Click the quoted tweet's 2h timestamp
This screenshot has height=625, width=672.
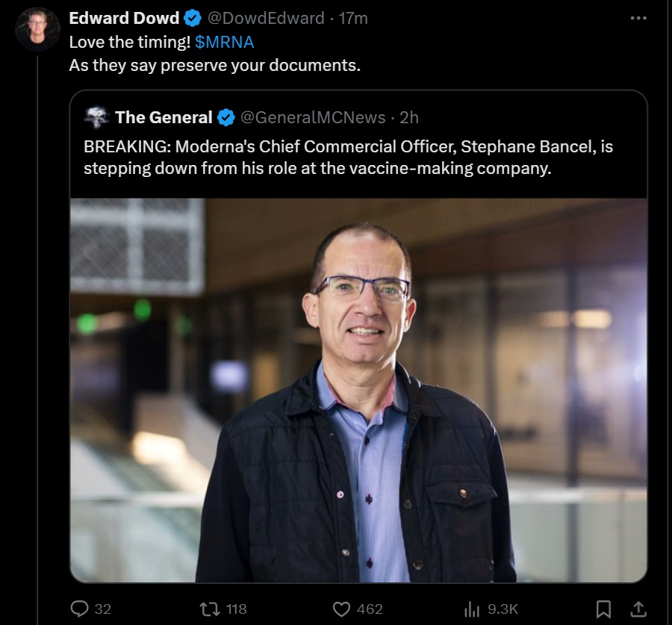click(409, 117)
